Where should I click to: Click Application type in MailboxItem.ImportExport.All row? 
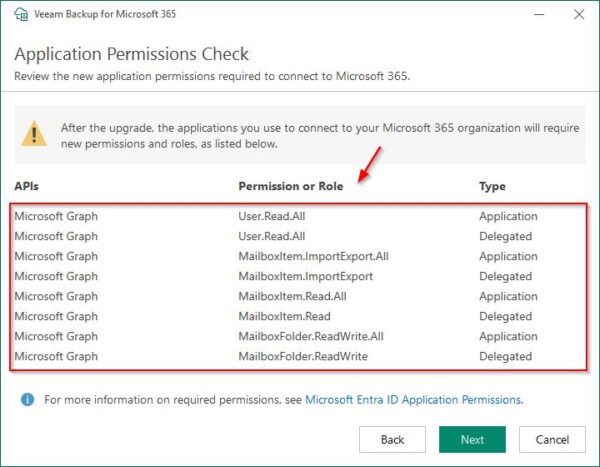(x=508, y=256)
